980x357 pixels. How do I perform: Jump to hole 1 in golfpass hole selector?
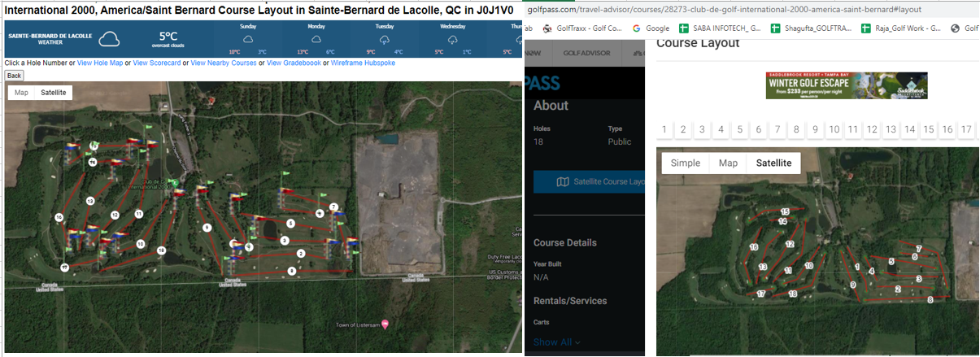(664, 129)
